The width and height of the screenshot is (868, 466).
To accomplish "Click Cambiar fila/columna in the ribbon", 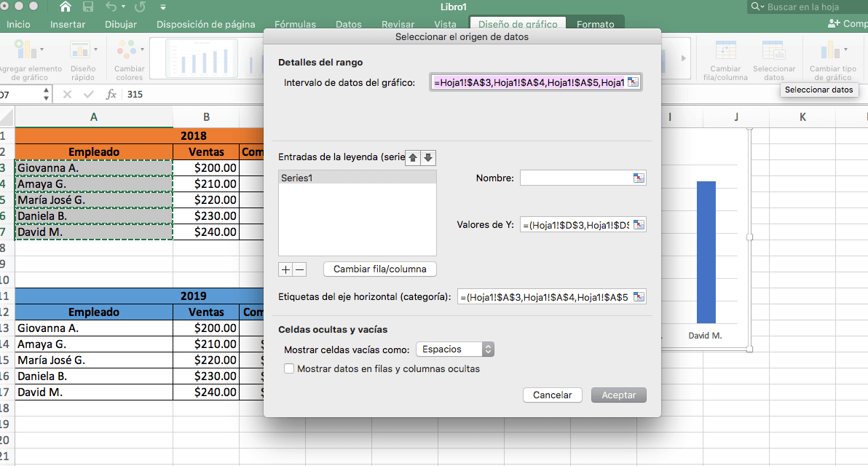I will (x=726, y=59).
